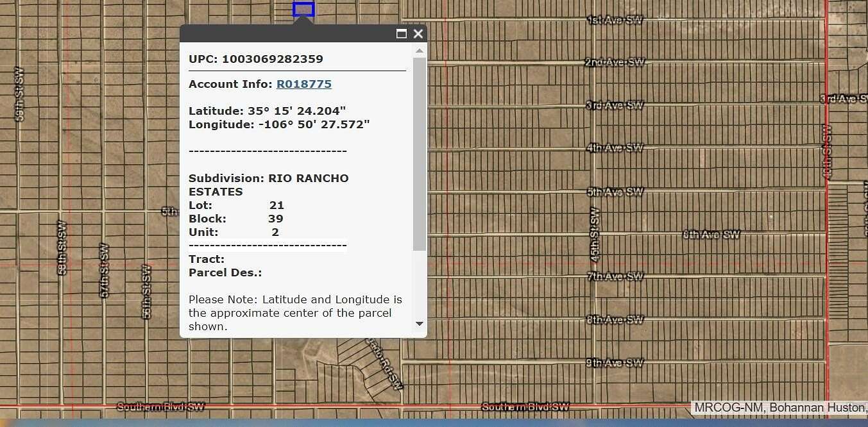Click the scrollbar up arrow in popup
The height and width of the screenshot is (427, 868).
coord(419,51)
